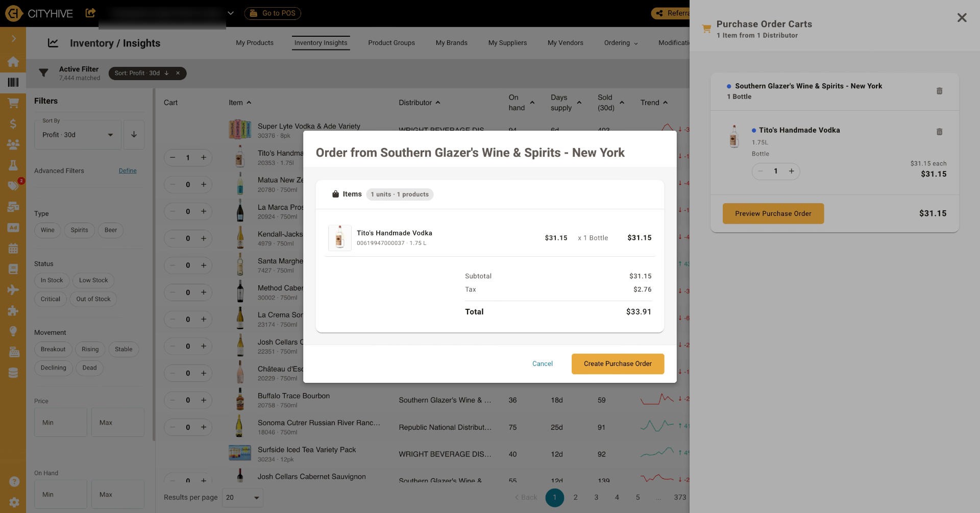This screenshot has width=980, height=513.
Task: Click the Active Filter funnel icon
Action: tap(43, 73)
